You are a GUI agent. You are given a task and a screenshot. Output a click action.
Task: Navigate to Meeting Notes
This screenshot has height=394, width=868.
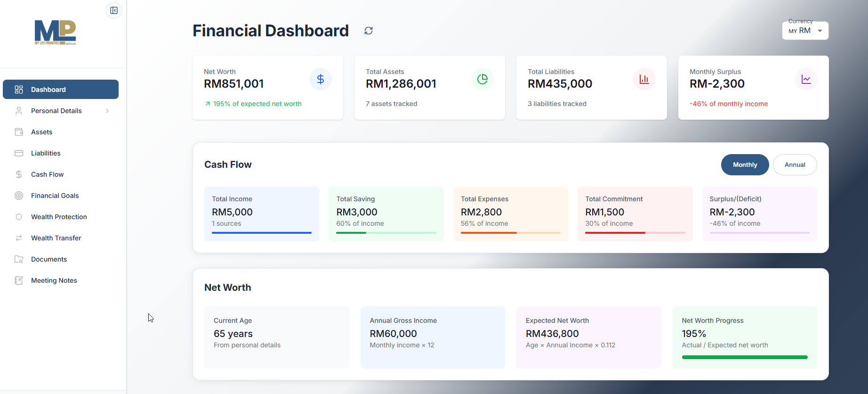54,280
